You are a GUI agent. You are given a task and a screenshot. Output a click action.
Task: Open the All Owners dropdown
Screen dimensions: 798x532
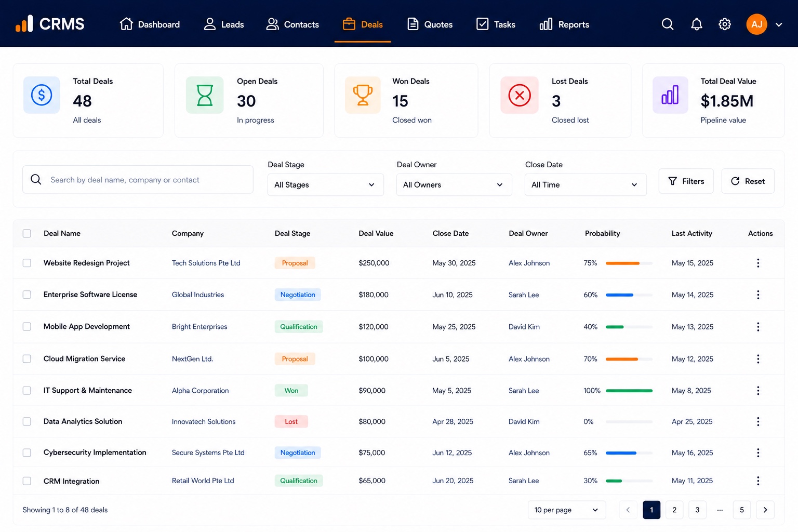454,185
